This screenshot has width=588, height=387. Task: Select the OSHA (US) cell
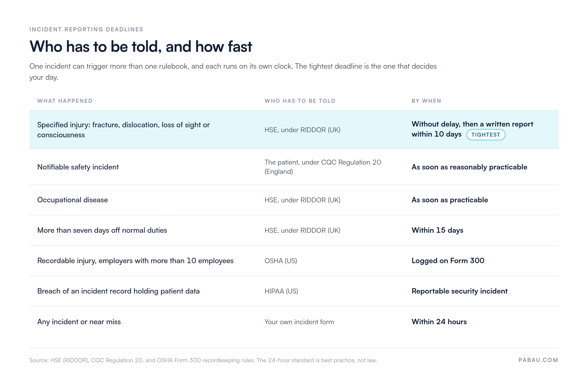coord(281,261)
